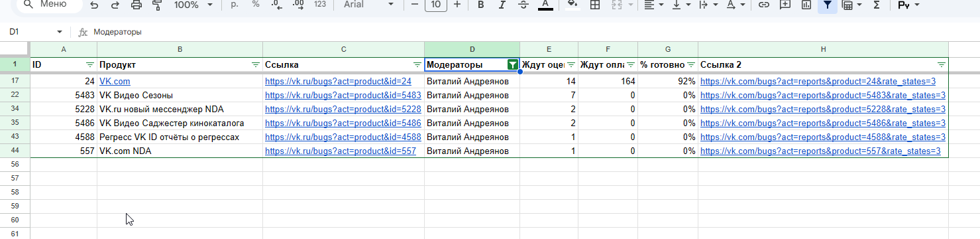The image size is (980, 239).
Task: Print the spreadsheet
Action: pos(136,5)
